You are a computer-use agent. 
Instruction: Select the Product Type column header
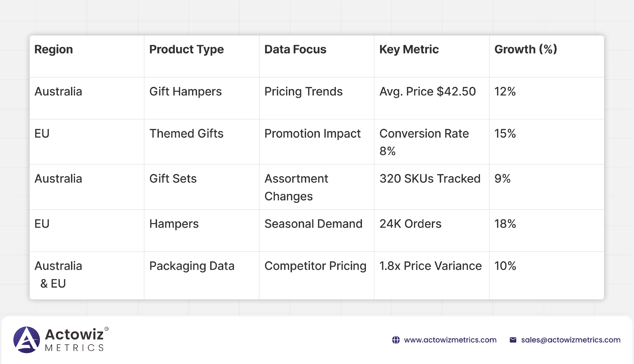pos(187,49)
